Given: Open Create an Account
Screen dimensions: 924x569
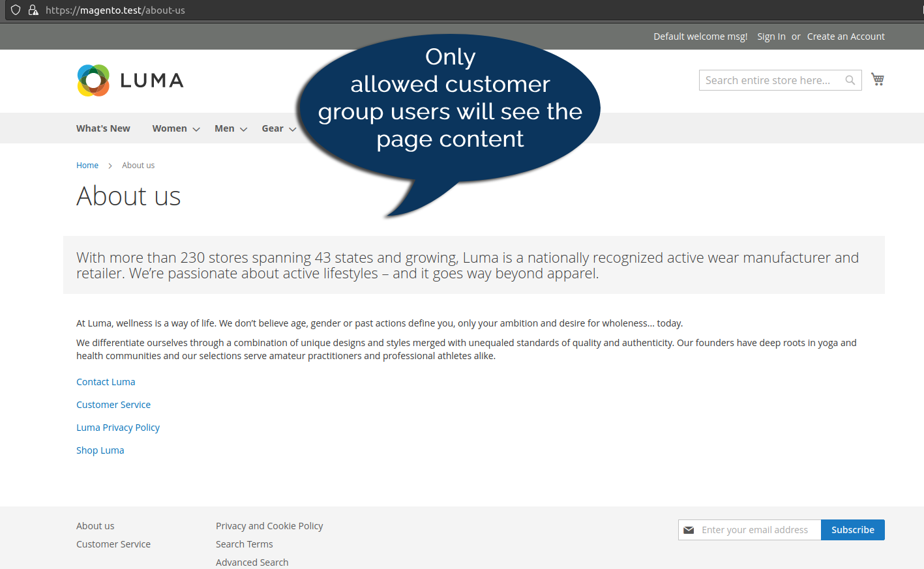Looking at the screenshot, I should [846, 36].
